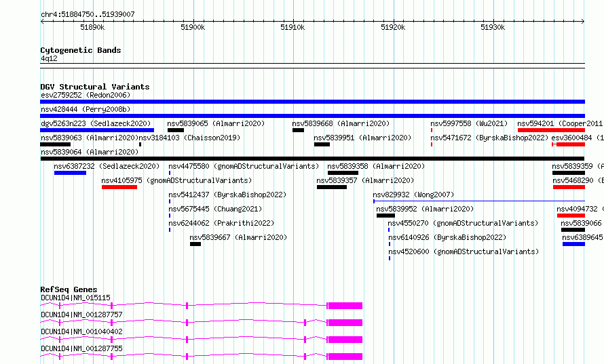The height and width of the screenshot is (364, 604).
Task: Click last exon block of NM_015115
Action: click(x=345, y=306)
